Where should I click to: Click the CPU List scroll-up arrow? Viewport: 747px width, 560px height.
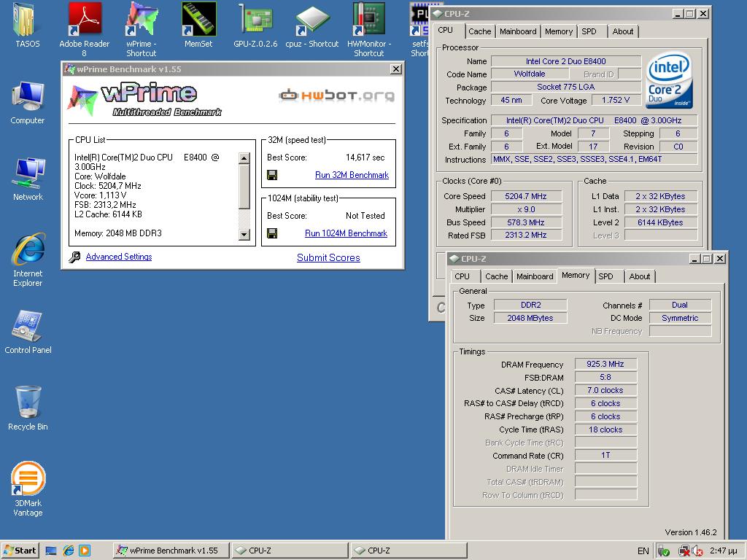pyautogui.click(x=244, y=158)
